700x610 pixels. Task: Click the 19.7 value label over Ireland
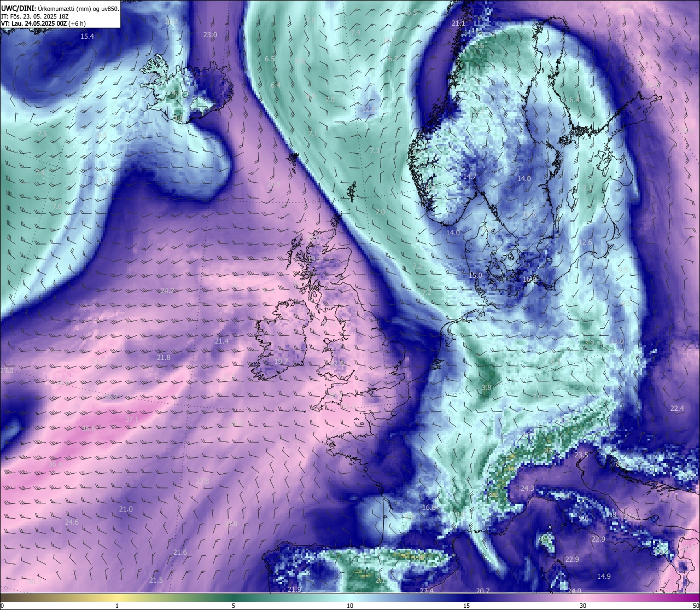coord(281,362)
